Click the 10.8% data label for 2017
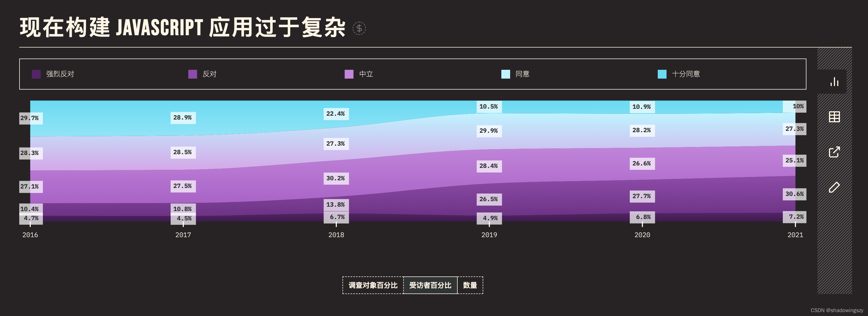This screenshot has height=316, width=868. click(x=183, y=209)
